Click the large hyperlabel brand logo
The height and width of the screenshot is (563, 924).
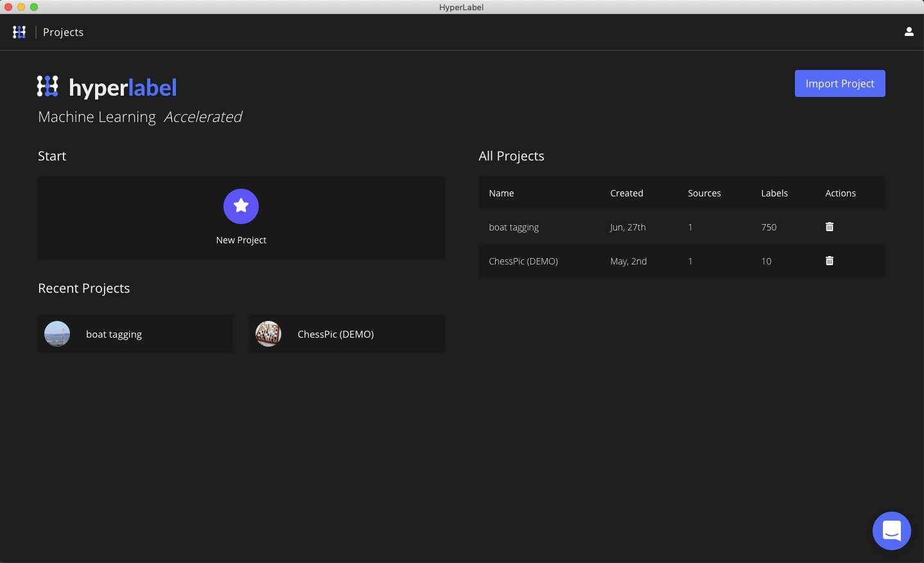(107, 87)
